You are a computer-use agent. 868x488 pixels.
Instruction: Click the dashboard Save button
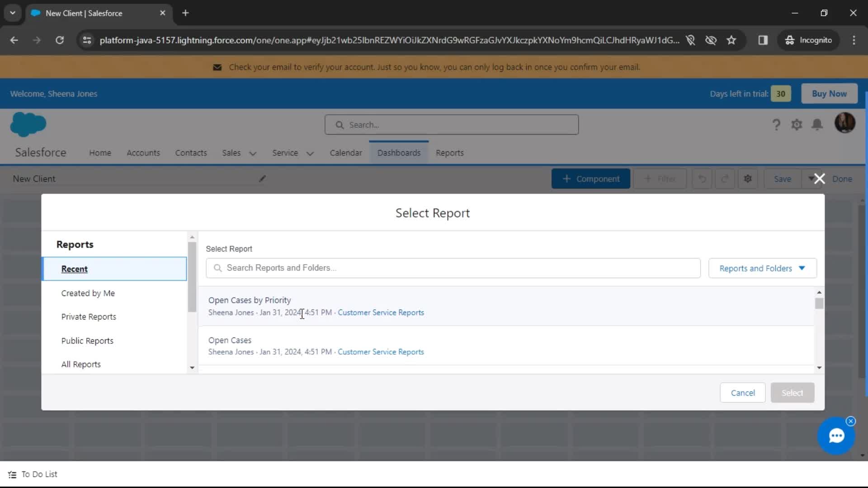click(783, 179)
